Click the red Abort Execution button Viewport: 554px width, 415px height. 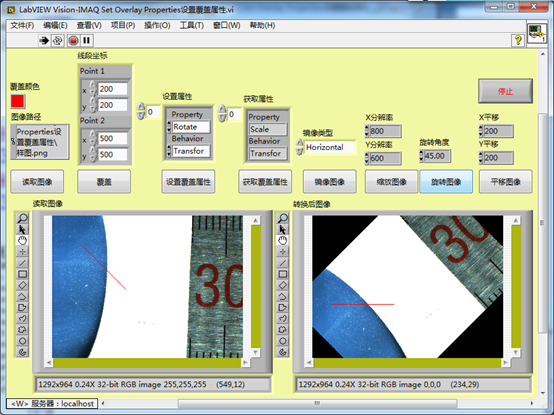tap(73, 41)
